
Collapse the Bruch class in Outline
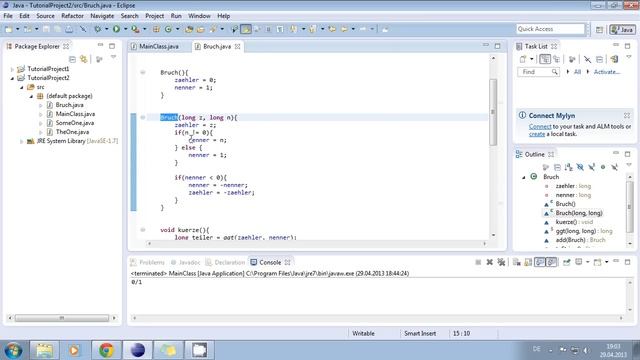(524, 177)
